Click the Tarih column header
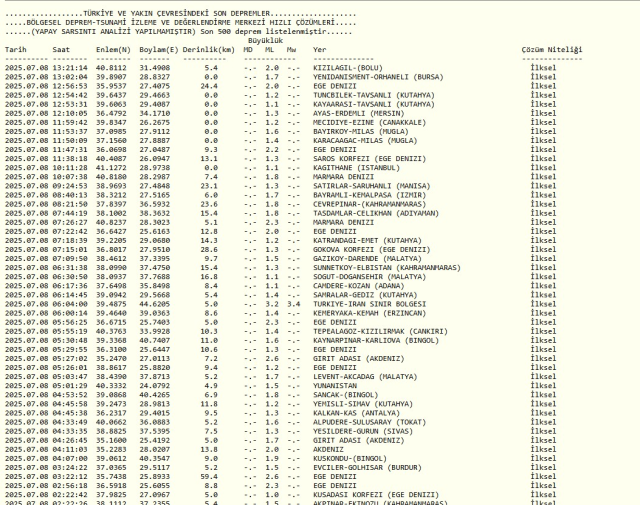Image resolution: width=640 pixels, height=505 pixels. pyautogui.click(x=16, y=48)
